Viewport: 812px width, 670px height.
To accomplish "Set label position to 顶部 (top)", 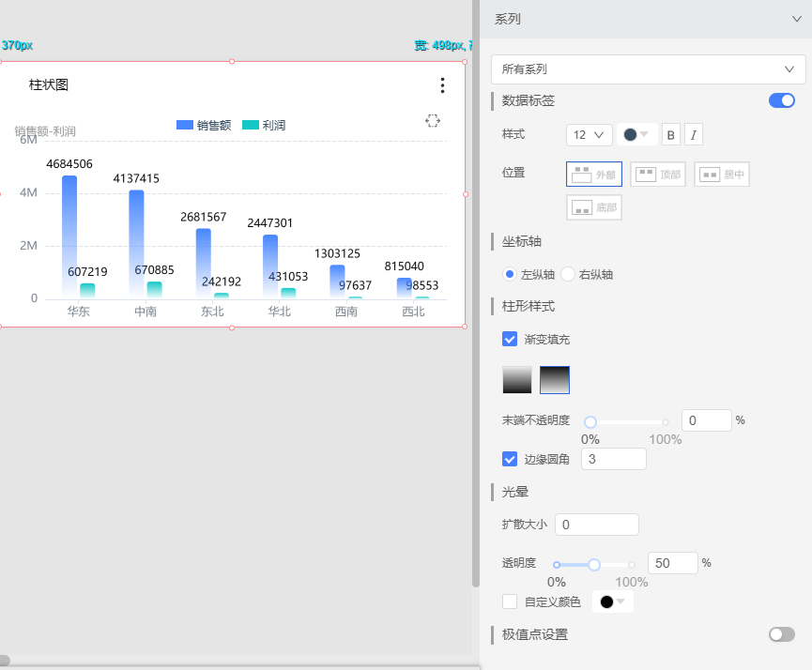I will pyautogui.click(x=658, y=175).
